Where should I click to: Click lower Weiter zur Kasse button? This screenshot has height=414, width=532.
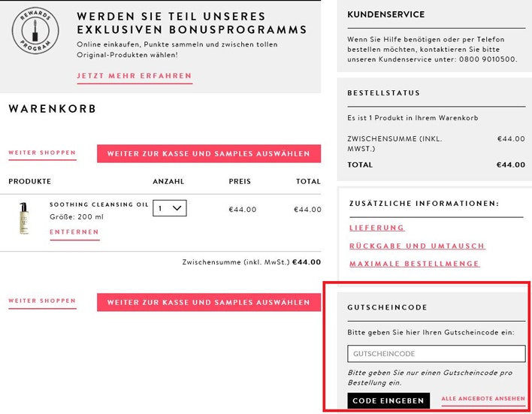(x=209, y=302)
